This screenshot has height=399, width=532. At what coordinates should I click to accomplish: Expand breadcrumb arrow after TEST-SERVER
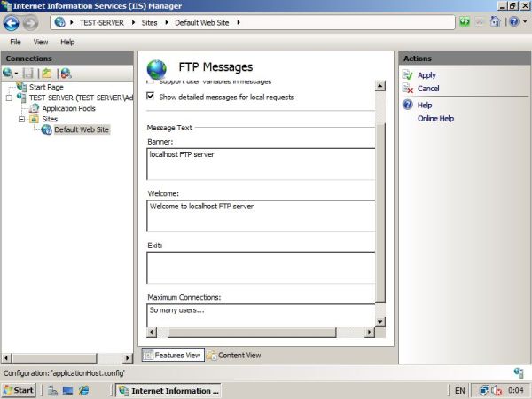133,22
